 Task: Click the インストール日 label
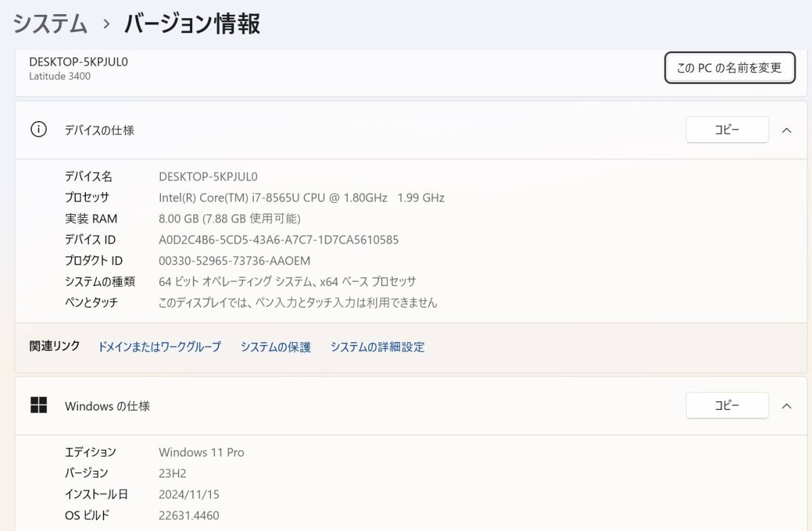point(96,494)
